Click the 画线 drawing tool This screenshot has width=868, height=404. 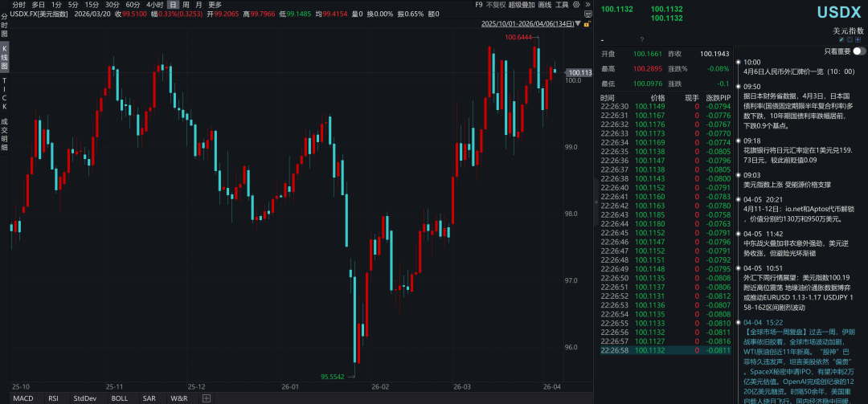(545, 5)
